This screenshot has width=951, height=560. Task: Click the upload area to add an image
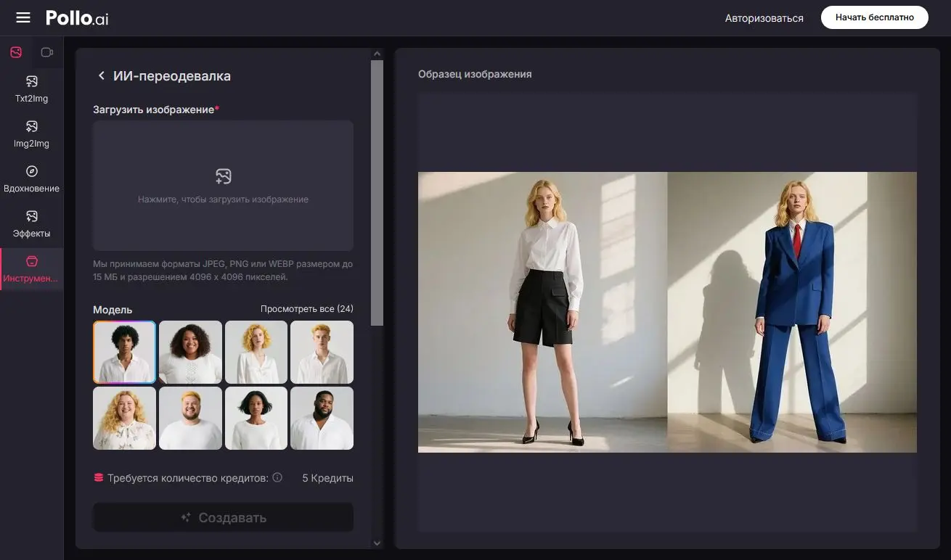pyautogui.click(x=223, y=186)
